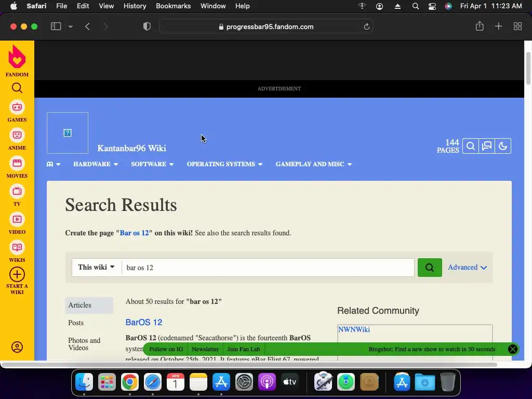Open the user profile icon in the Fandom sidebar
This screenshot has height=399, width=532.
tap(17, 347)
